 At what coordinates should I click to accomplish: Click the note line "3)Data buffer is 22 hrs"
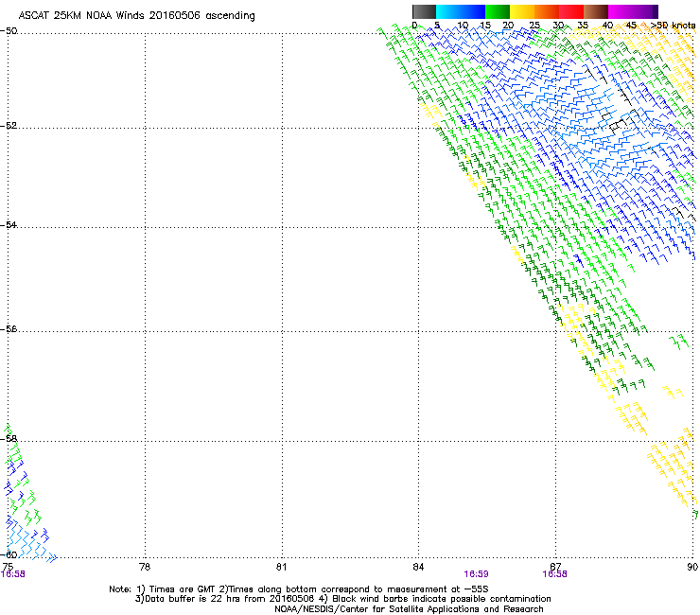tap(342, 599)
